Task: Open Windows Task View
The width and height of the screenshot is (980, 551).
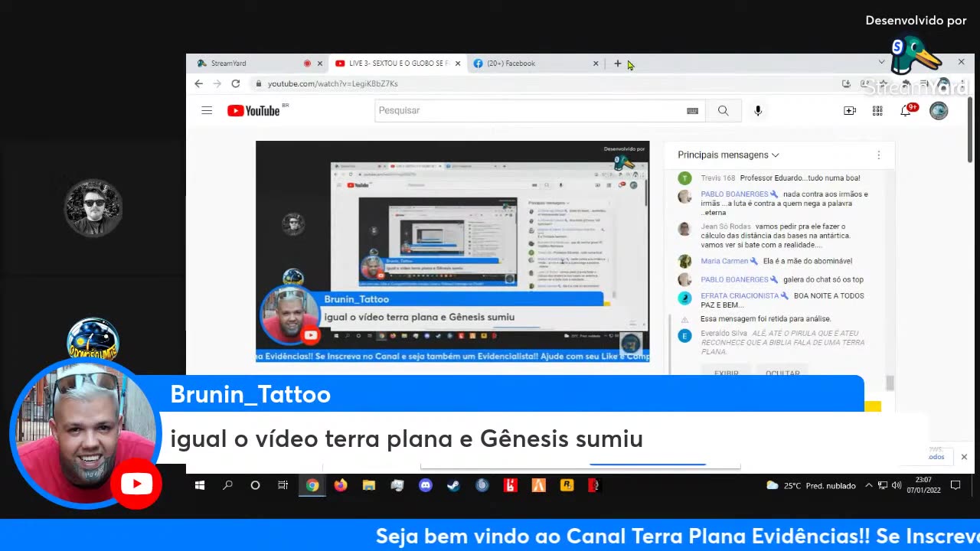Action: pos(283,485)
